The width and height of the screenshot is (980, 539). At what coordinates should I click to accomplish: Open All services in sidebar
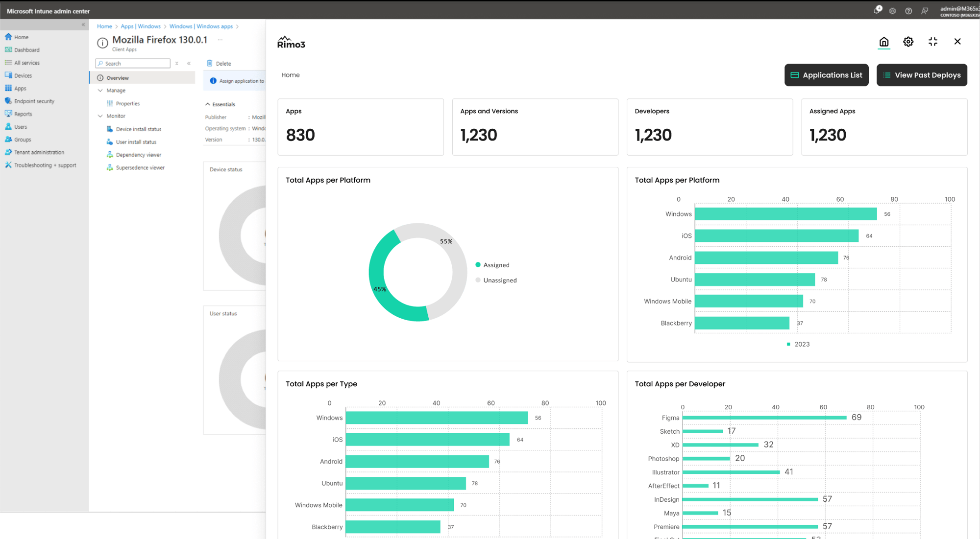(x=26, y=63)
